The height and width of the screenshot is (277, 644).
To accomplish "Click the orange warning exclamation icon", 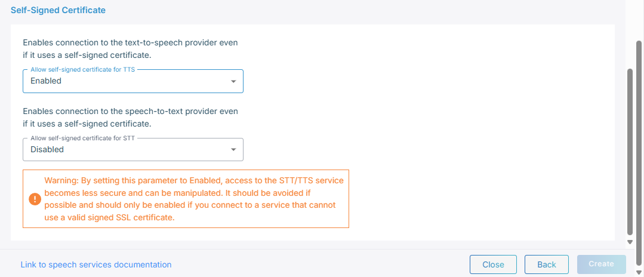I will 35,199.
